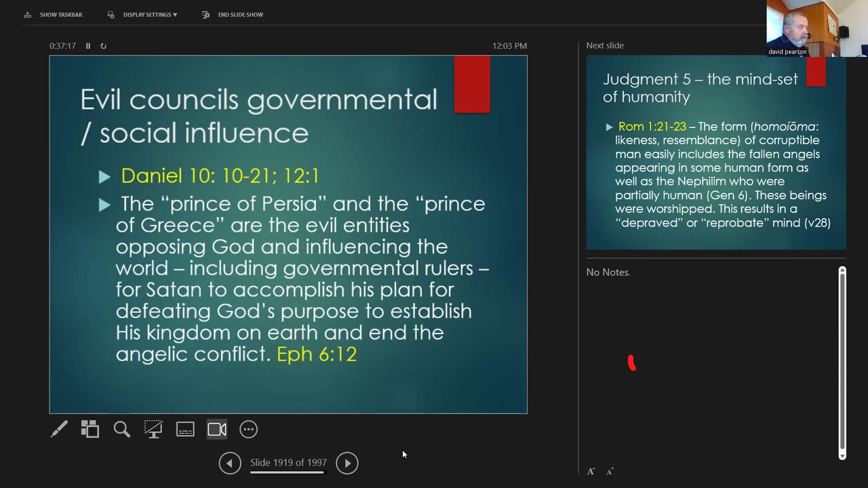Make the notes text smaller

point(610,471)
